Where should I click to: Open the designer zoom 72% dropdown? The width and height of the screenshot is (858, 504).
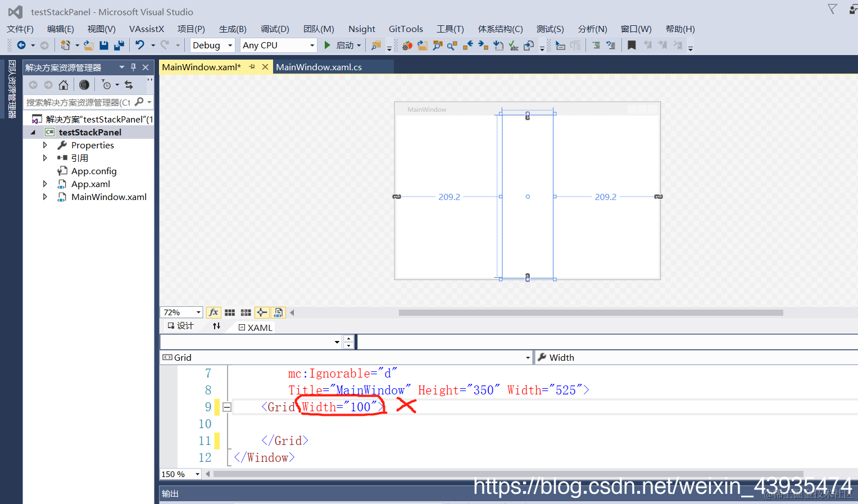[x=198, y=312]
